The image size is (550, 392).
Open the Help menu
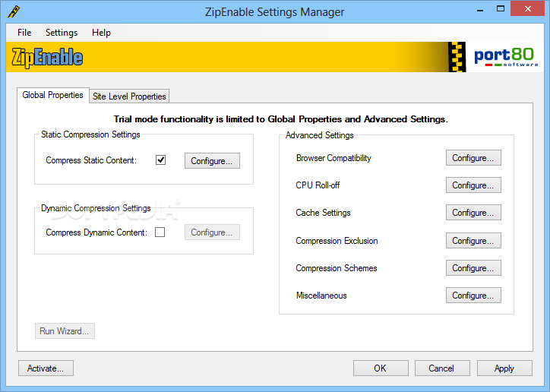101,33
